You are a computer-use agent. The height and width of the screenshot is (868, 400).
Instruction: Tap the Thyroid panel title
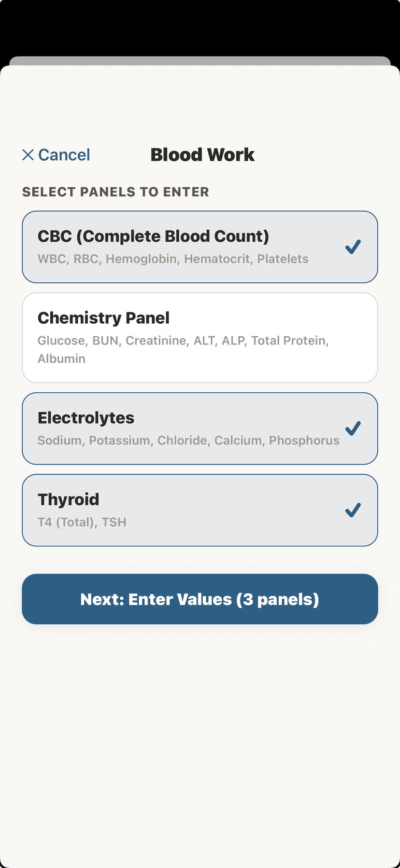[68, 499]
